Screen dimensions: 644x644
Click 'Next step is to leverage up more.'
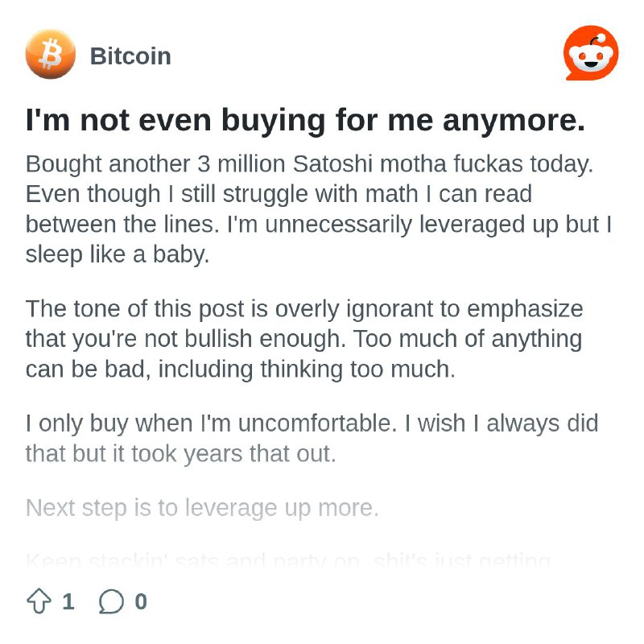202,509
